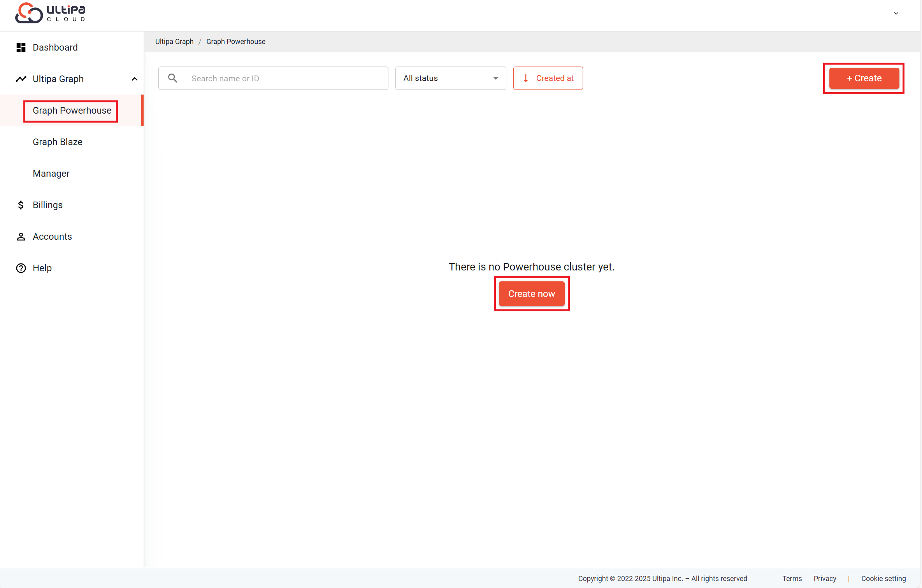The image size is (922, 588).
Task: Click the Help question mark icon
Action: tap(21, 268)
